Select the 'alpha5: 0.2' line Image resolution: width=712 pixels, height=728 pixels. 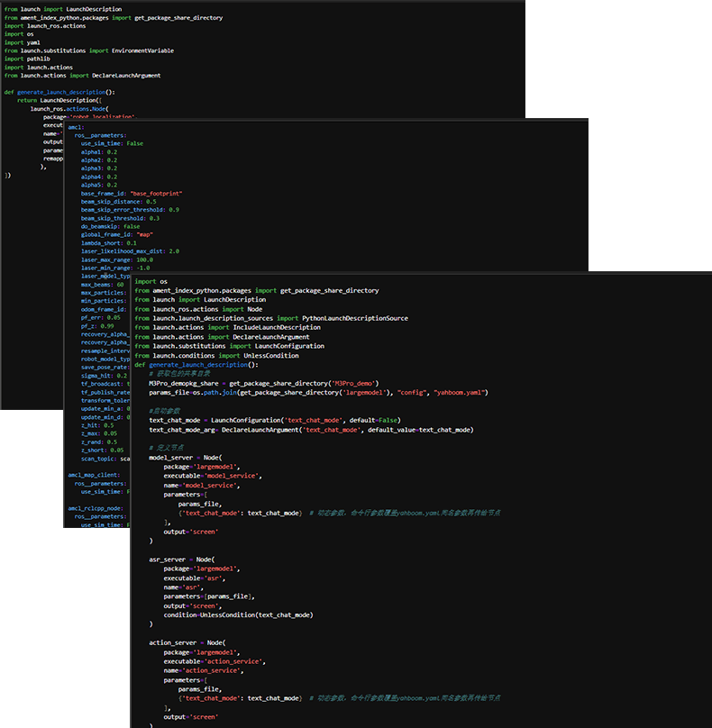(99, 185)
